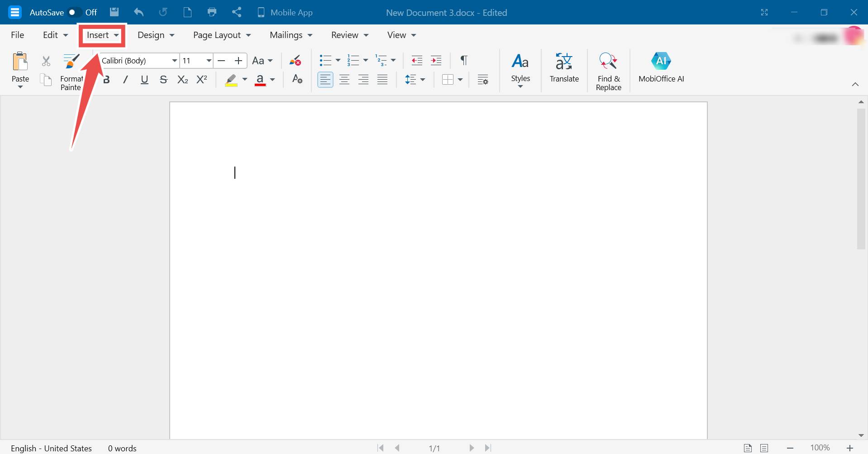Apply red font color
868x454 pixels.
pyautogui.click(x=260, y=80)
